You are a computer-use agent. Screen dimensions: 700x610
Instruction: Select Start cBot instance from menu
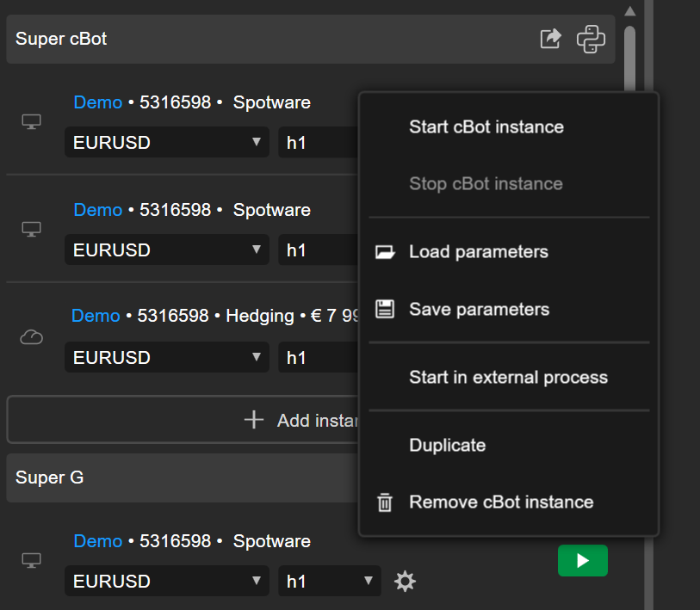[x=486, y=127]
